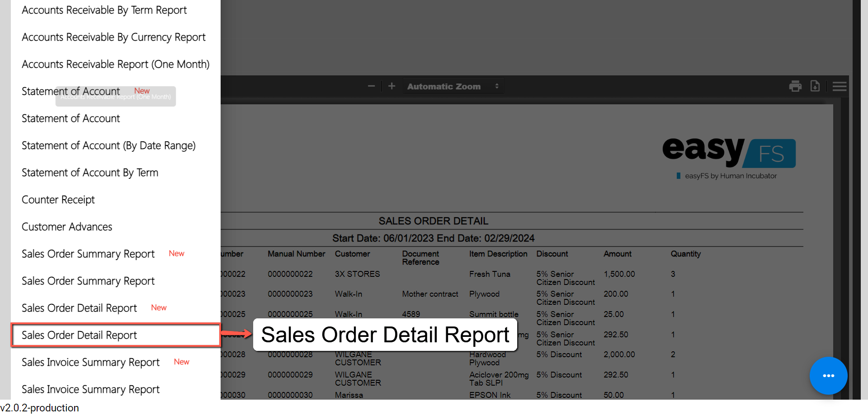
Task: Click manual number 0000000029
Action: [290, 375]
